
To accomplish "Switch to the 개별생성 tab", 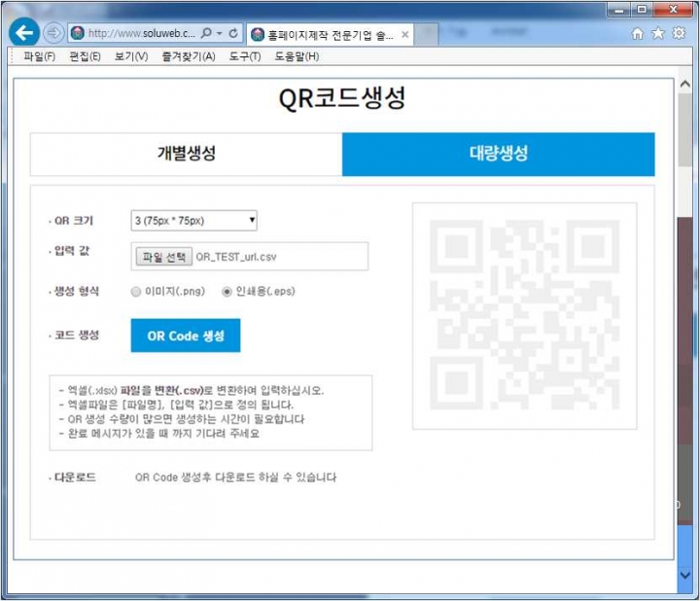I will pyautogui.click(x=186, y=154).
